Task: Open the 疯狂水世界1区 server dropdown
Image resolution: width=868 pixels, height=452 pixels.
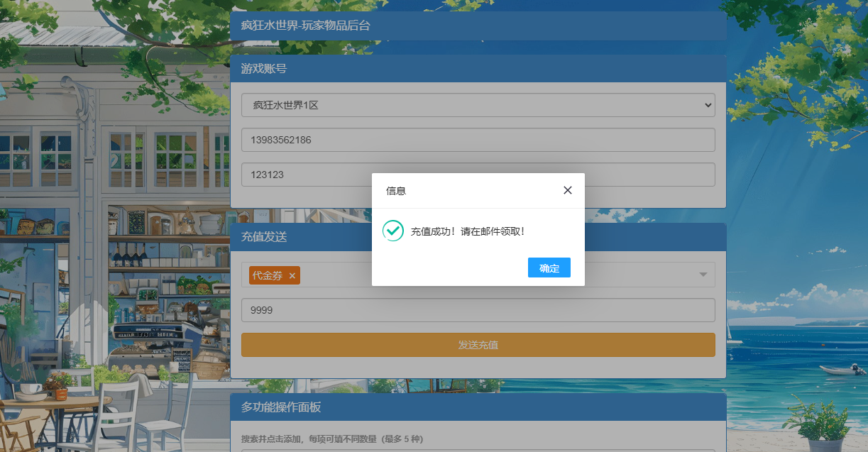Action: coord(478,105)
